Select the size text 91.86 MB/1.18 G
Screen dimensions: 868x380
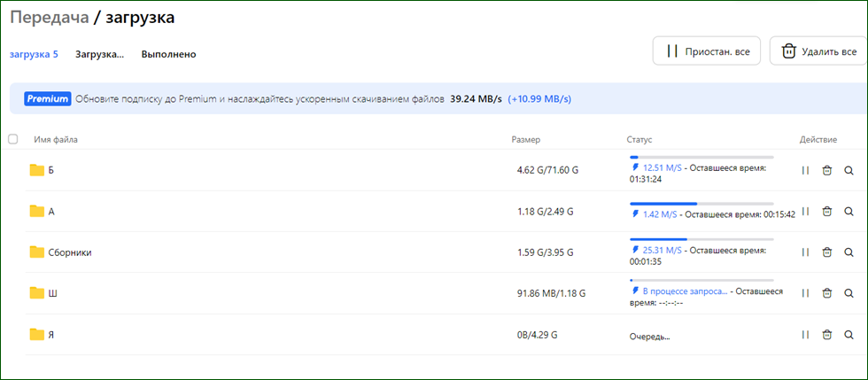[551, 293]
